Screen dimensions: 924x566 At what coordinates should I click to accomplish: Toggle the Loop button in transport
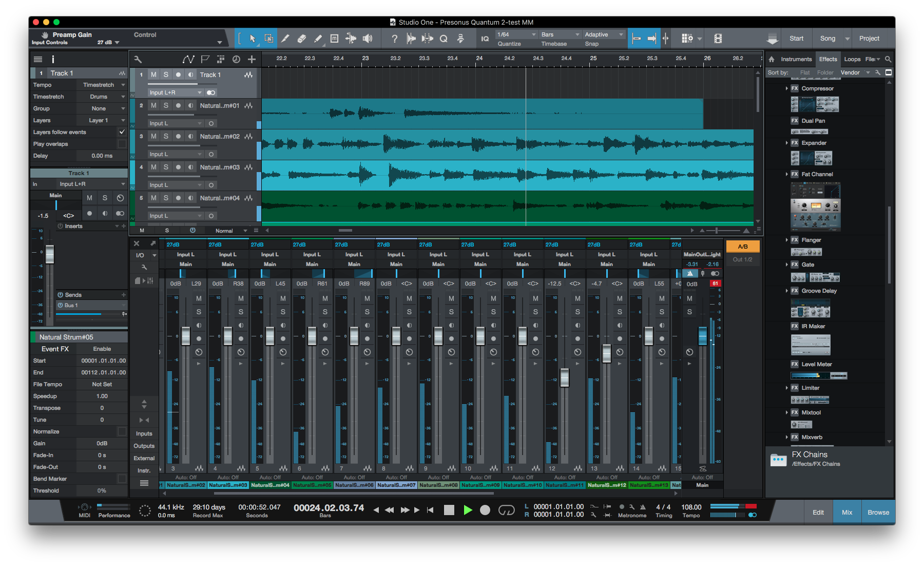click(x=507, y=510)
